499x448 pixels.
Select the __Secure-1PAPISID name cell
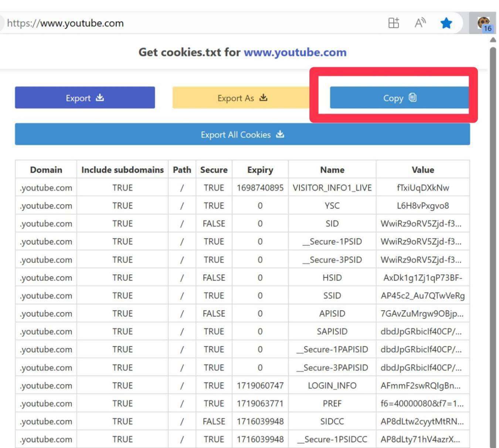(x=332, y=349)
